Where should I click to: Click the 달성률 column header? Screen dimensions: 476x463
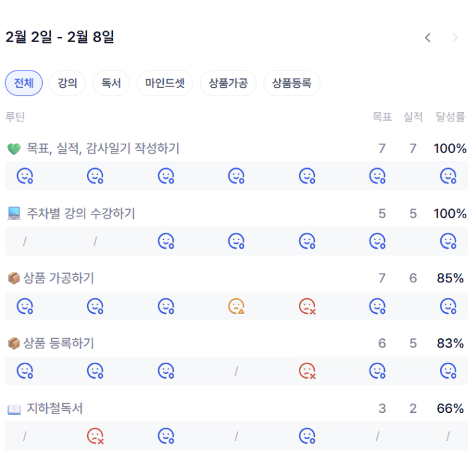(450, 117)
